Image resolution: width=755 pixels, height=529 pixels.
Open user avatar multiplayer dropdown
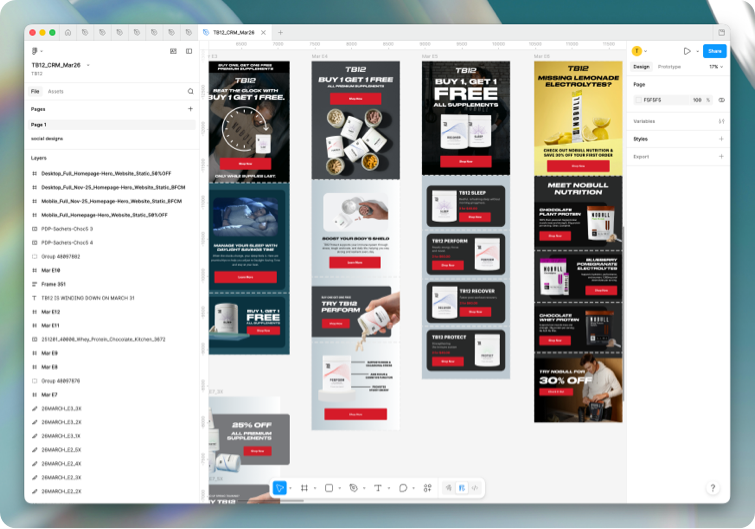[x=639, y=51]
